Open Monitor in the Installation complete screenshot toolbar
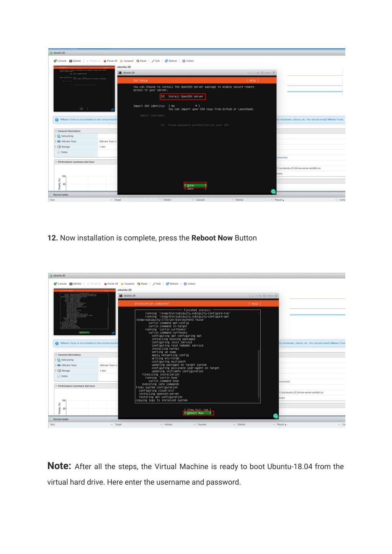Screen dimensions: 392x554 [75, 284]
